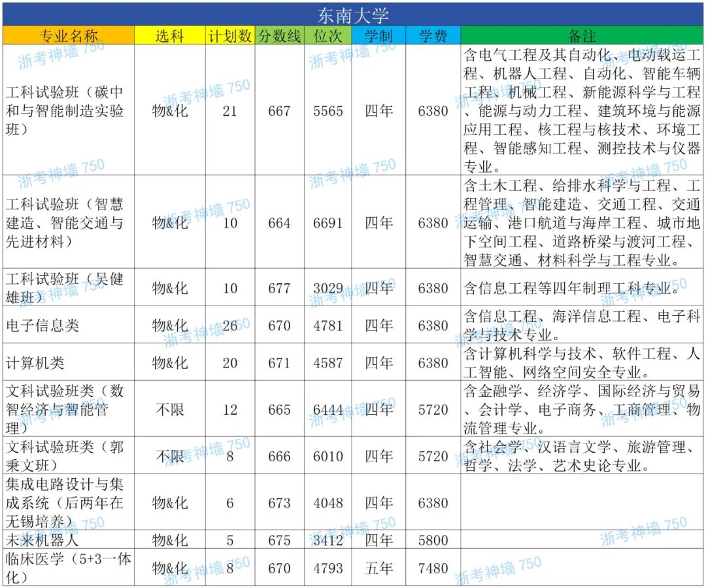This screenshot has height=588, width=706.
Task: Click remark beginning 含电气工程及其自动化
Action: tap(582, 111)
